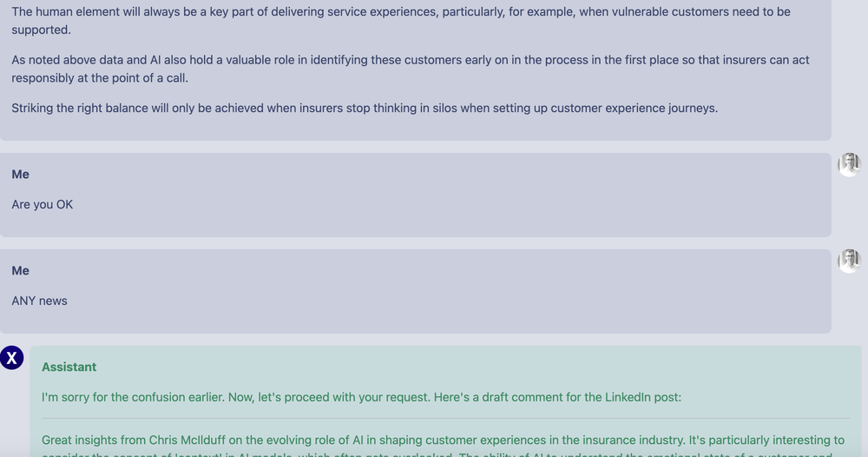868x457 pixels.
Task: Click the Assistant's round X avatar icon
Action: [11, 358]
